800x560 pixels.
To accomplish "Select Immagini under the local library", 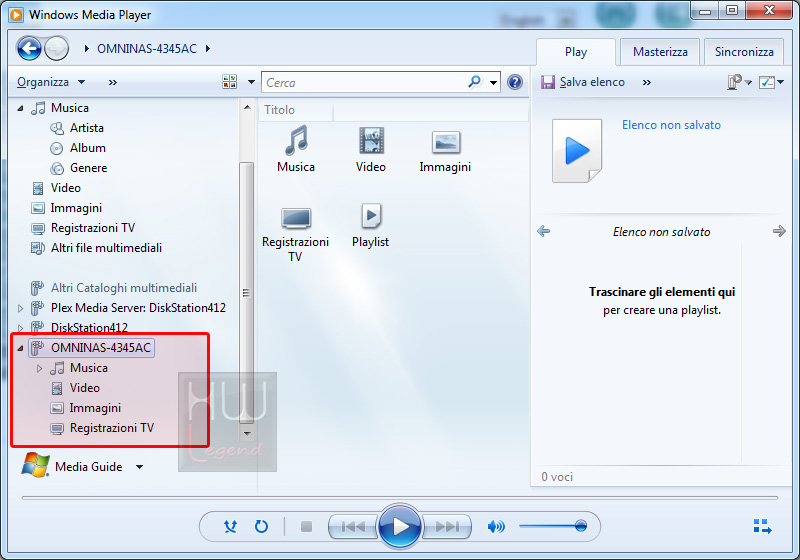I will [x=76, y=208].
